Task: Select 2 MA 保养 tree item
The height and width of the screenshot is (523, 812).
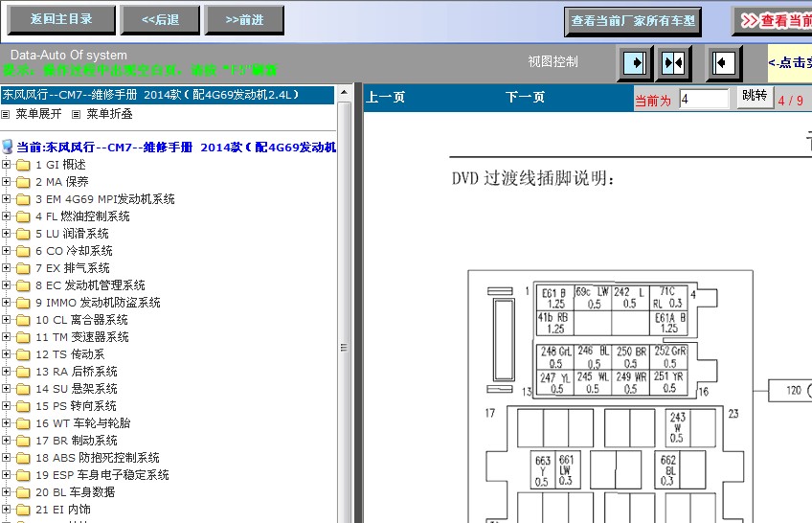Action: [62, 182]
